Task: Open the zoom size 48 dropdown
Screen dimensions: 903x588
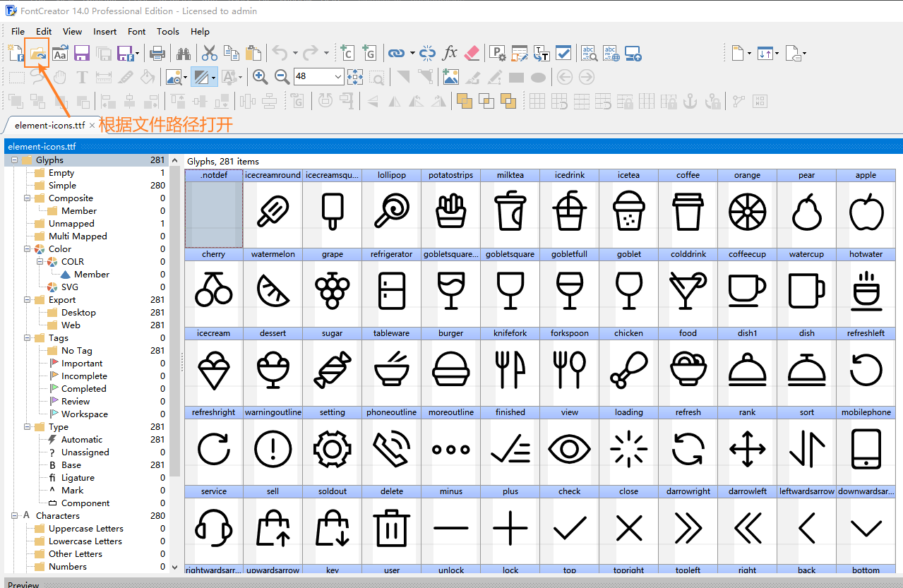Action: 337,77
